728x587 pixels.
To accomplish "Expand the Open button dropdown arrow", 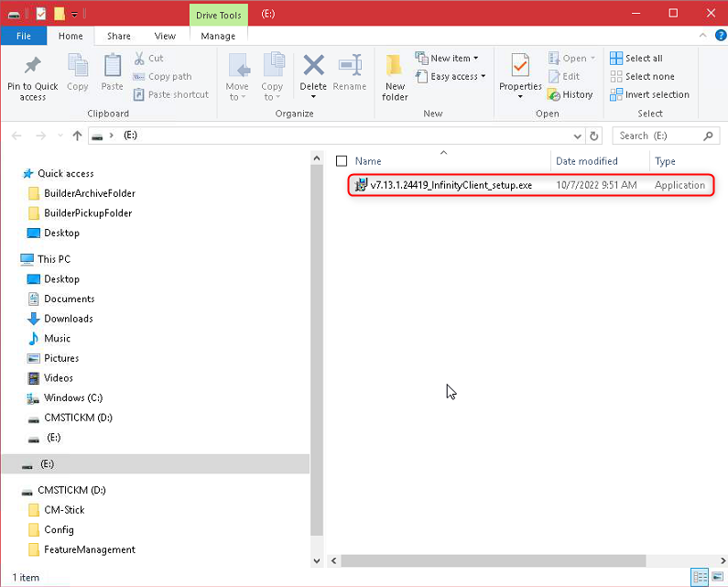I will point(592,58).
